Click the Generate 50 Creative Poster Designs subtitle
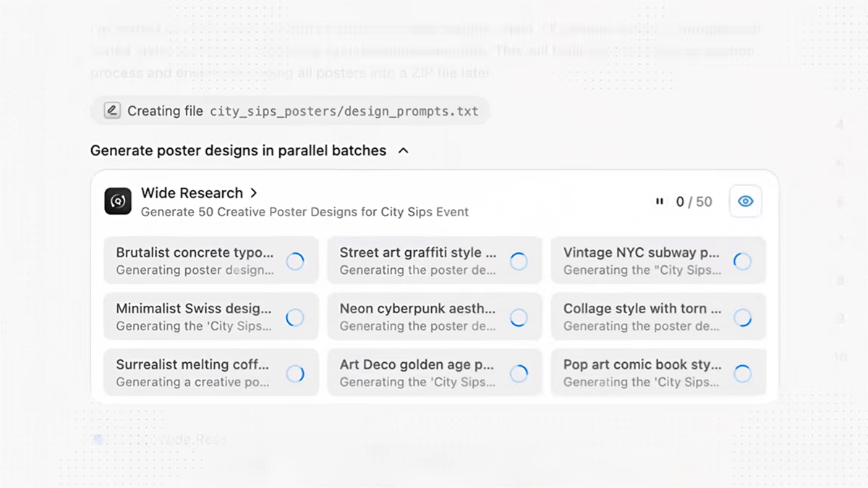This screenshot has height=488, width=868. pyautogui.click(x=305, y=212)
